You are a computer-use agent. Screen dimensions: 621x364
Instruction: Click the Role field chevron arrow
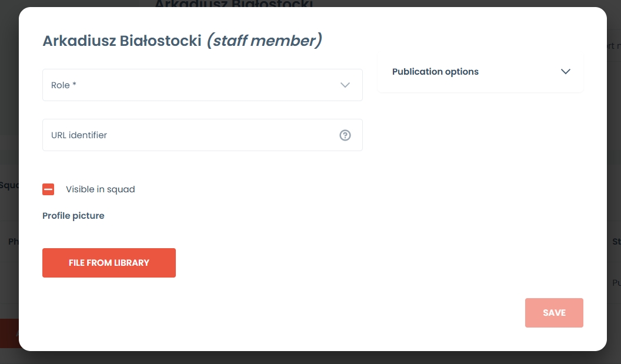tap(345, 85)
